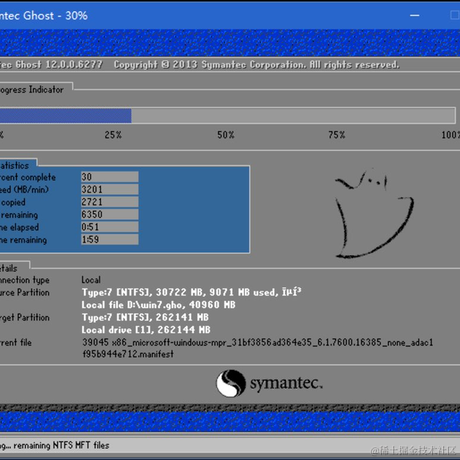This screenshot has width=460, height=460.
Task: Select the MB remaining value 6350
Action: [x=110, y=214]
